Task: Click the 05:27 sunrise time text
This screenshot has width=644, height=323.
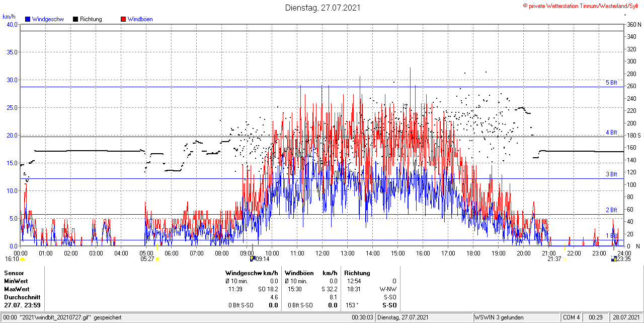Action: point(147,259)
